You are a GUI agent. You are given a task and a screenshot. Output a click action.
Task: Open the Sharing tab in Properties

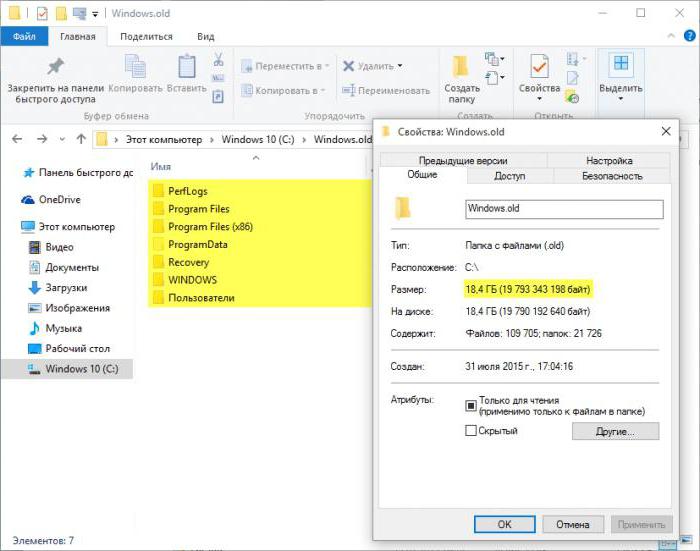(509, 176)
